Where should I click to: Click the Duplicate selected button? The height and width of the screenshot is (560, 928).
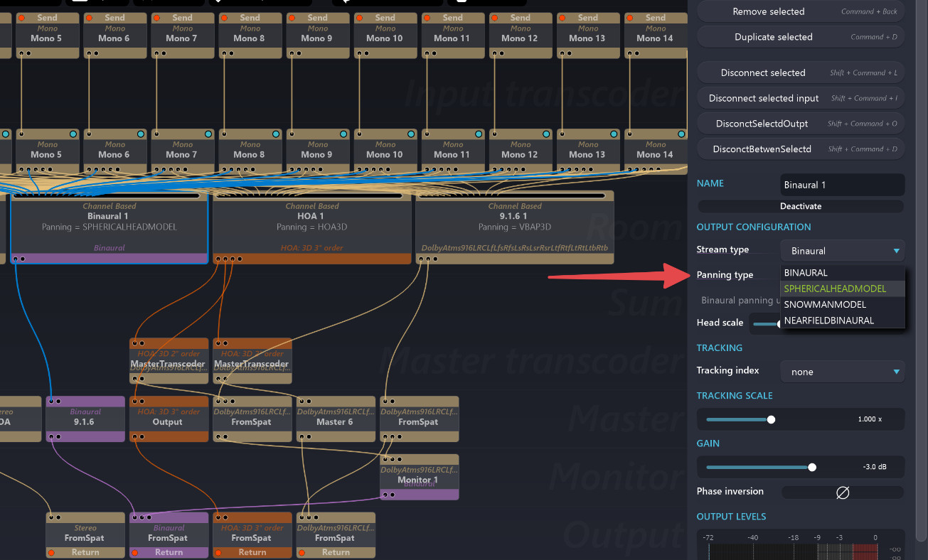[801, 37]
